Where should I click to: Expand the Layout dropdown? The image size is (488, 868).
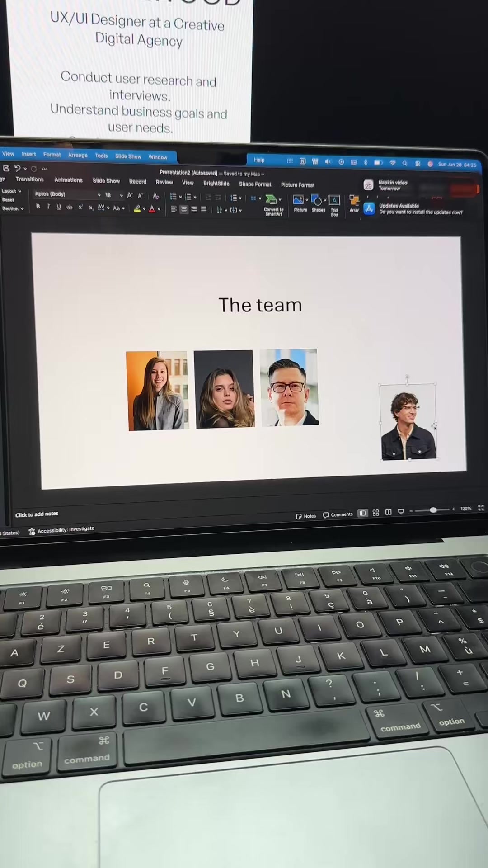point(11,191)
